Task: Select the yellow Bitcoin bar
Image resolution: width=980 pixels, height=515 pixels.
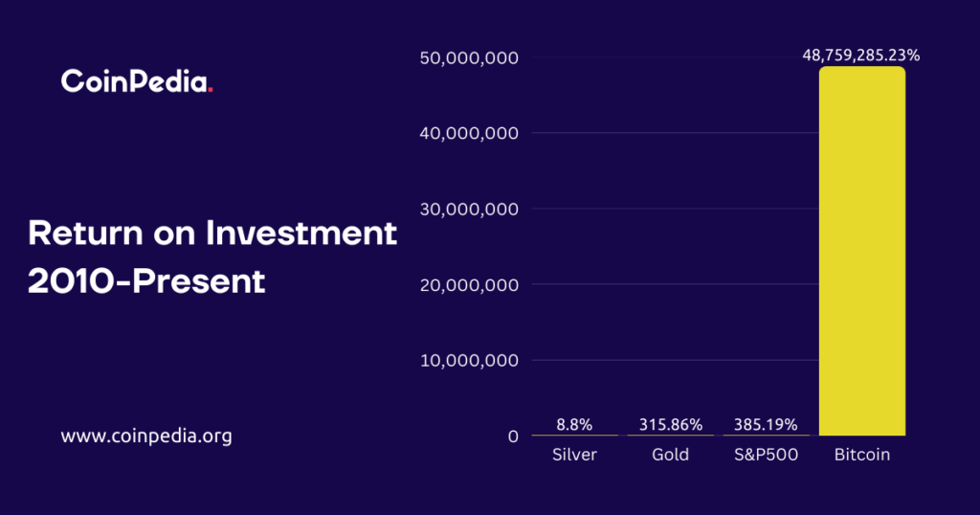Action: pyautogui.click(x=861, y=251)
